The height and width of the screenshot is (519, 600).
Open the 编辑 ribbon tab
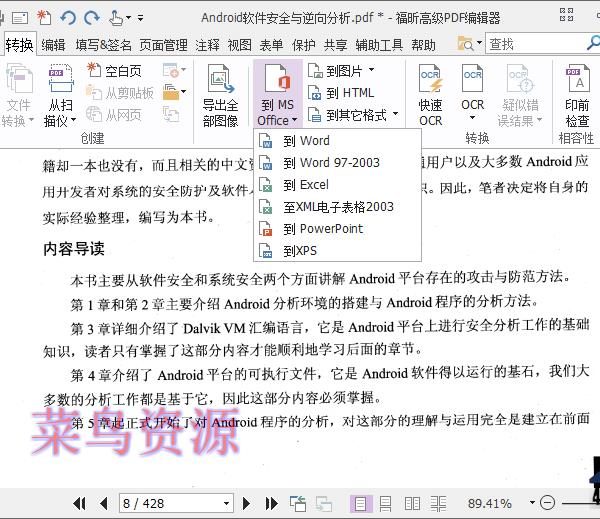[53, 44]
